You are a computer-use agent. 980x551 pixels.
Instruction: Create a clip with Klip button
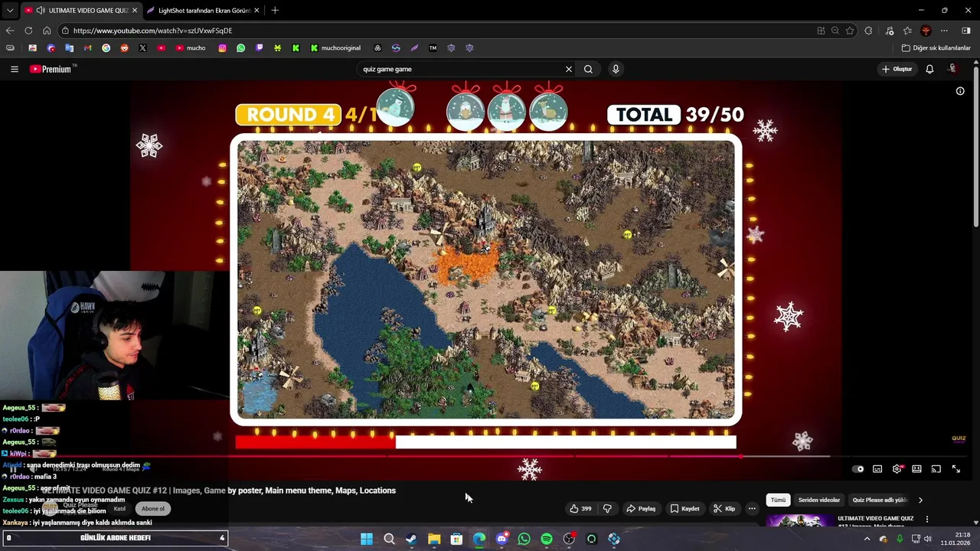click(x=724, y=508)
